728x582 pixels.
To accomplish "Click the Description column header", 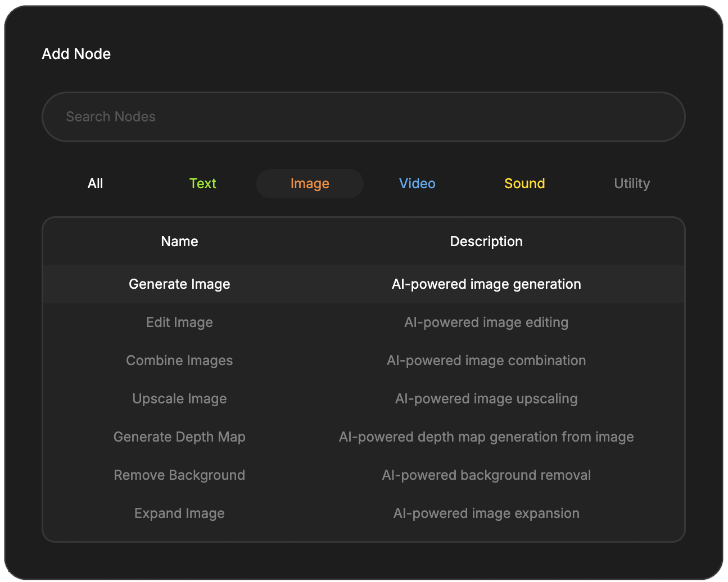I will tap(486, 242).
